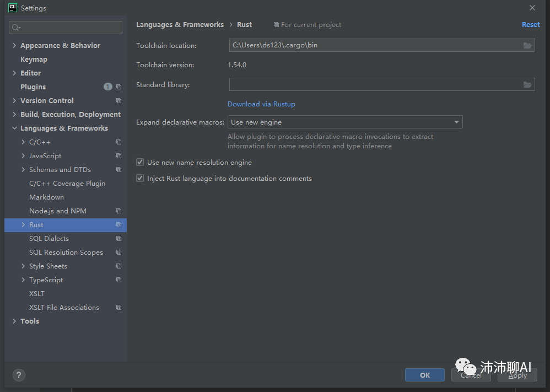This screenshot has height=392, width=550.
Task: Expand the Rust settings subtree
Action: pyautogui.click(x=23, y=225)
